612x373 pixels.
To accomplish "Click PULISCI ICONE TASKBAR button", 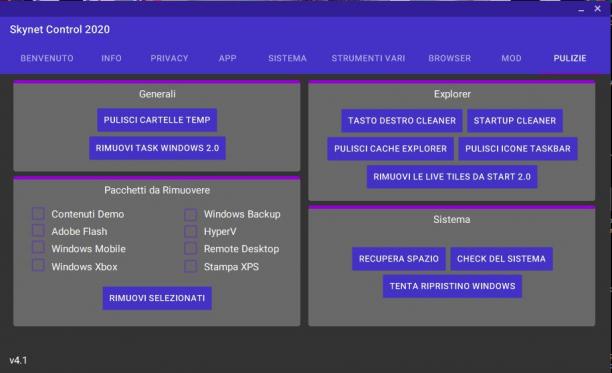I will (x=518, y=149).
